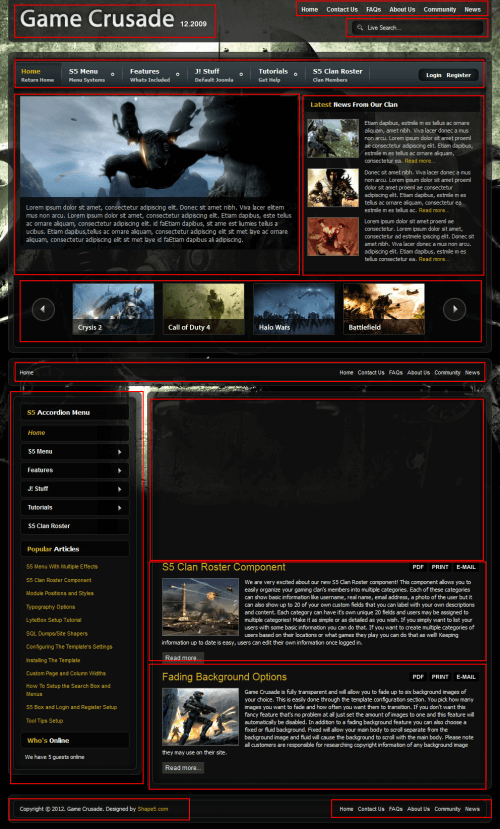Click Read more in second clan news item
This screenshot has width=500, height=829.
(433, 210)
